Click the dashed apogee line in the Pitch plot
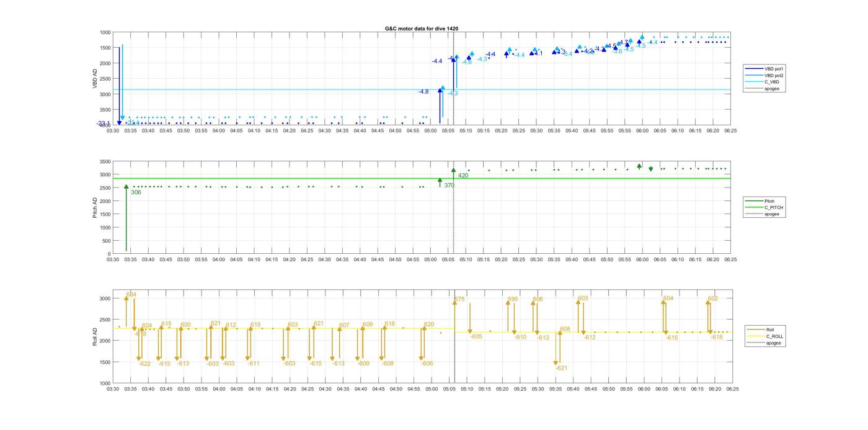The image size is (868, 430). pos(454,208)
